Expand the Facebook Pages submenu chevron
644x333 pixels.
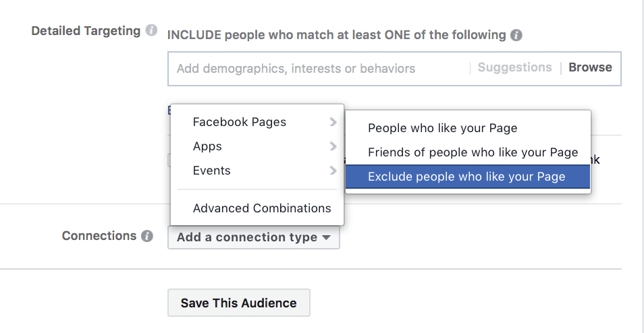(333, 122)
